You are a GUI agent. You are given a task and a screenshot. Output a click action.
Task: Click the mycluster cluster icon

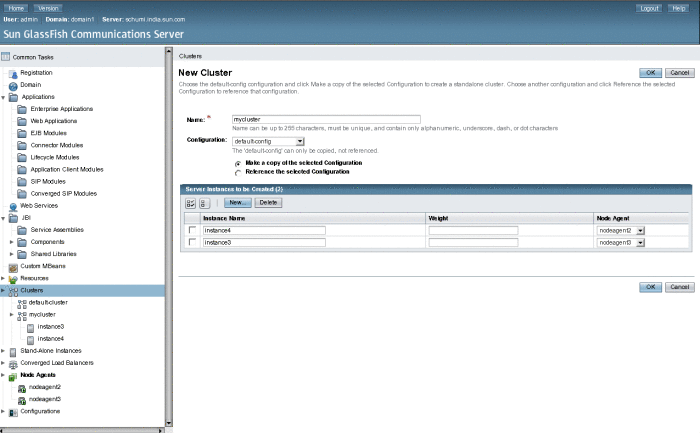coord(22,316)
